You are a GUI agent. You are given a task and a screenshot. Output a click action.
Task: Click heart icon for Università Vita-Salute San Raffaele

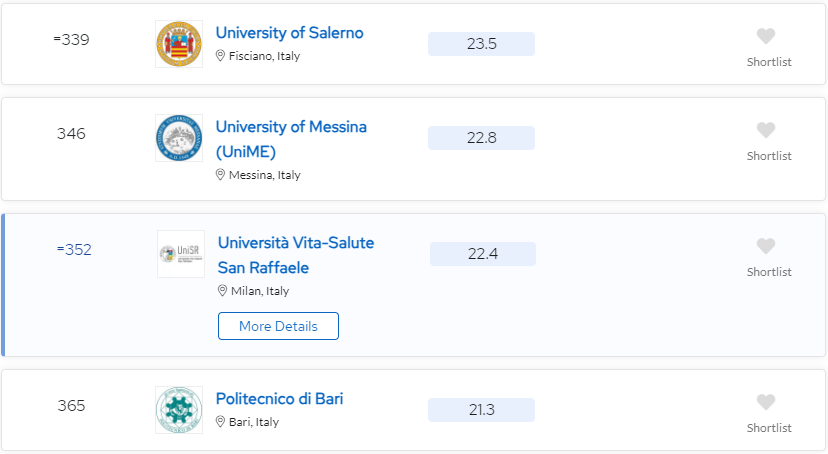point(766,247)
